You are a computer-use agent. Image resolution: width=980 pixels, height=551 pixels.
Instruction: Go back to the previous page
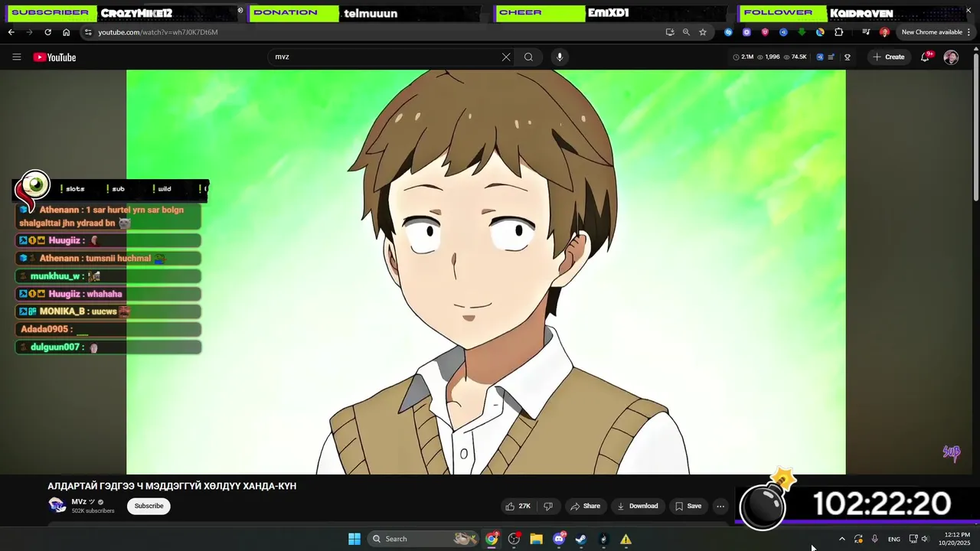click(x=11, y=32)
